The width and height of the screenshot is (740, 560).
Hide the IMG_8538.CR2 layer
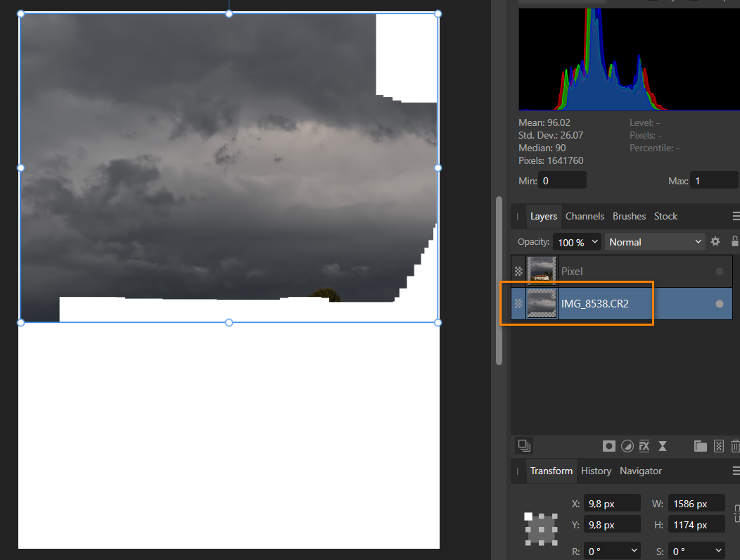719,303
